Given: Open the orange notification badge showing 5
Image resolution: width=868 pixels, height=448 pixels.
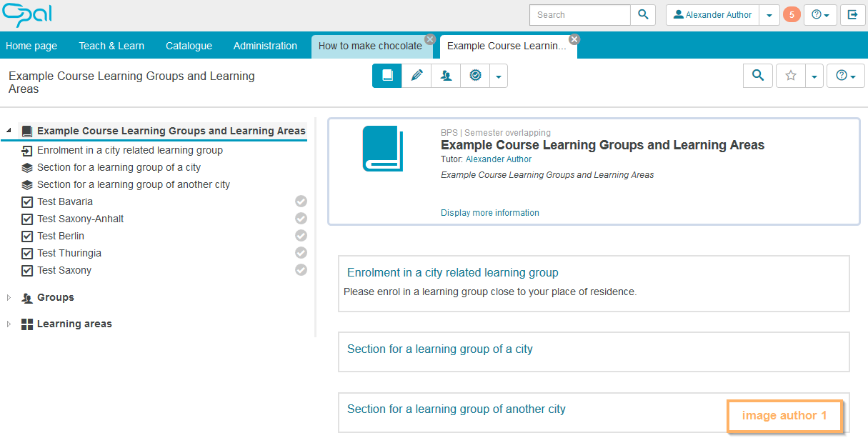Looking at the screenshot, I should 792,15.
